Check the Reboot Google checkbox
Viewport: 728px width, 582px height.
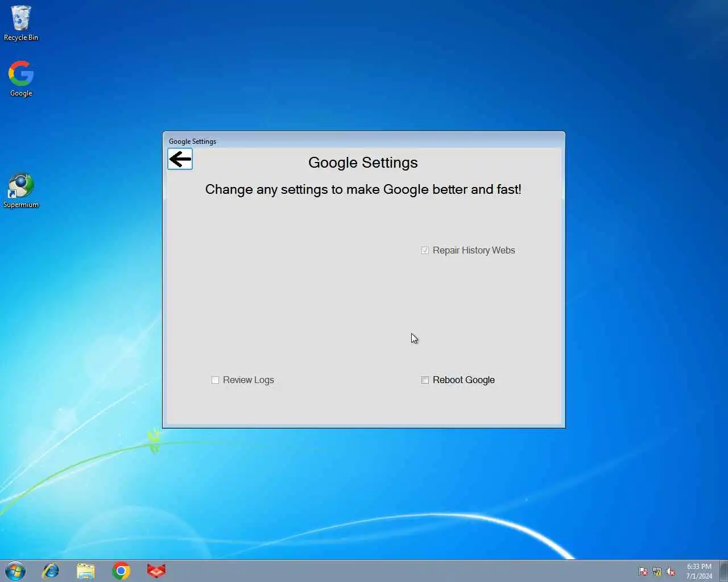(x=425, y=380)
